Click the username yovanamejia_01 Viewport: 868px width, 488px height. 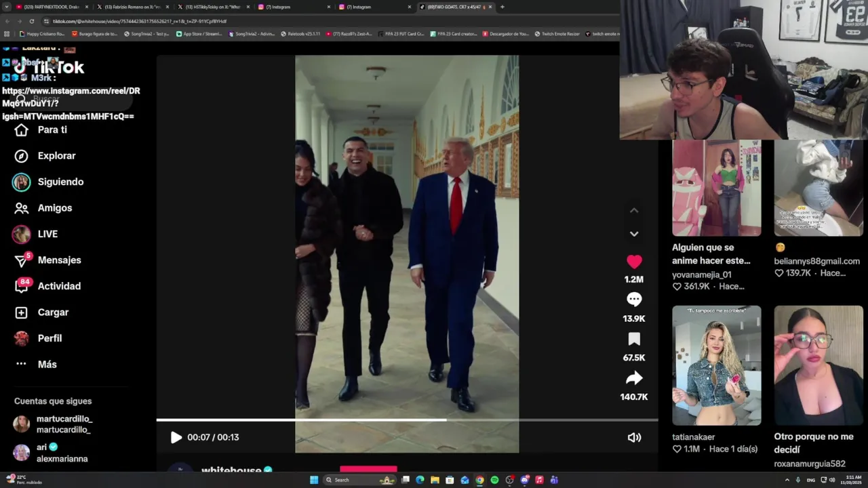(701, 274)
